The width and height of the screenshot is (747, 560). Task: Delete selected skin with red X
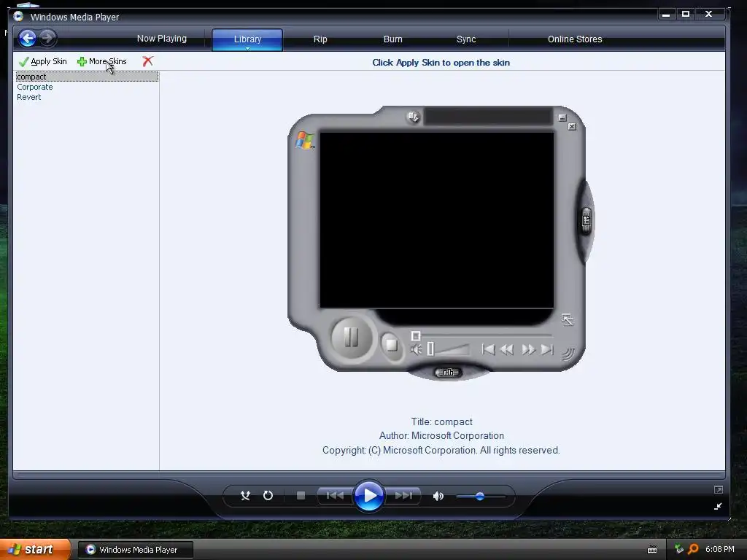click(147, 61)
